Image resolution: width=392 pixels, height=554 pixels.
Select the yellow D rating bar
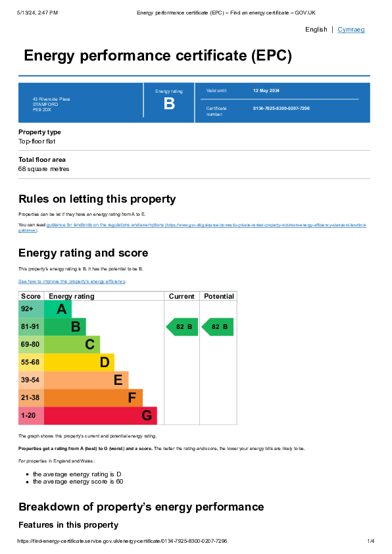coord(79,362)
